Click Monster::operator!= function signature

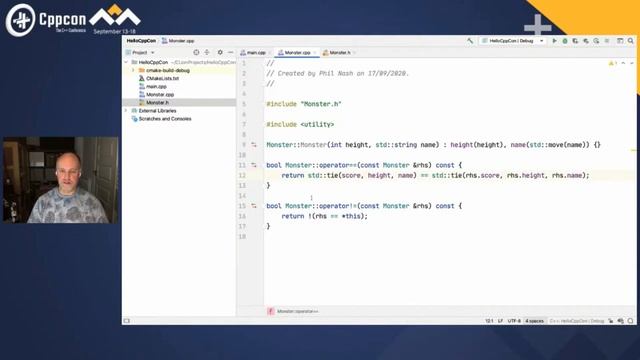tap(364, 206)
